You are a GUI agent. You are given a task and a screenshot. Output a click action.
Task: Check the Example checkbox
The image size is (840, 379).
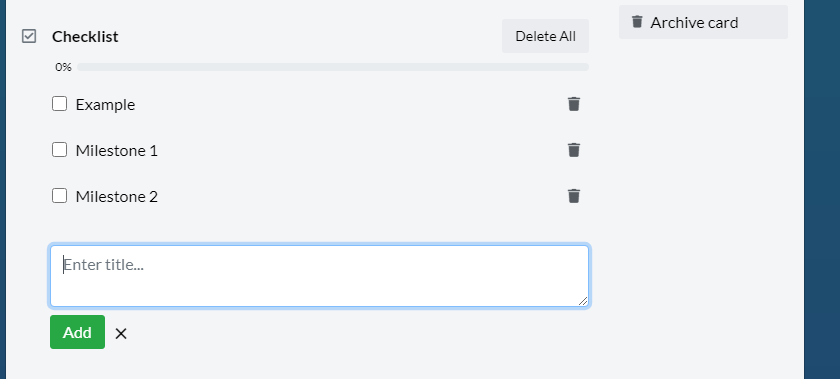click(59, 103)
